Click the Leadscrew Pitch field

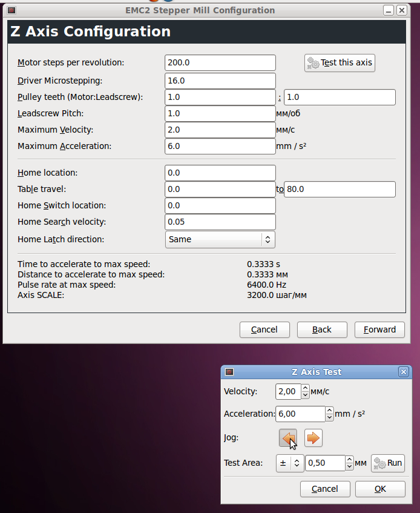(220, 113)
